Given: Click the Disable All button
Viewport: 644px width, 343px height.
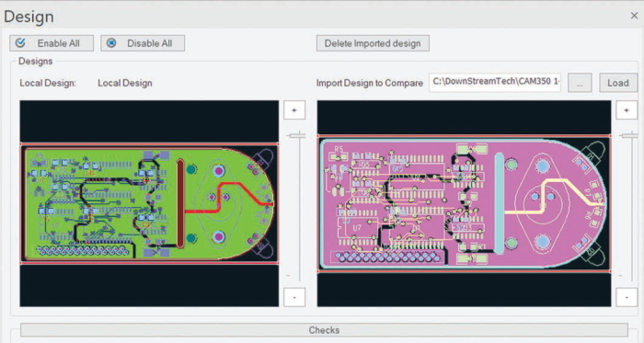Looking at the screenshot, I should [143, 43].
